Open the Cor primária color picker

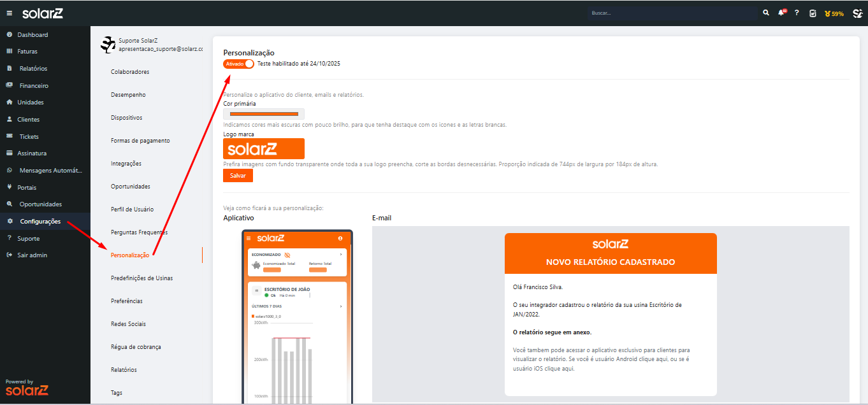pyautogui.click(x=264, y=114)
